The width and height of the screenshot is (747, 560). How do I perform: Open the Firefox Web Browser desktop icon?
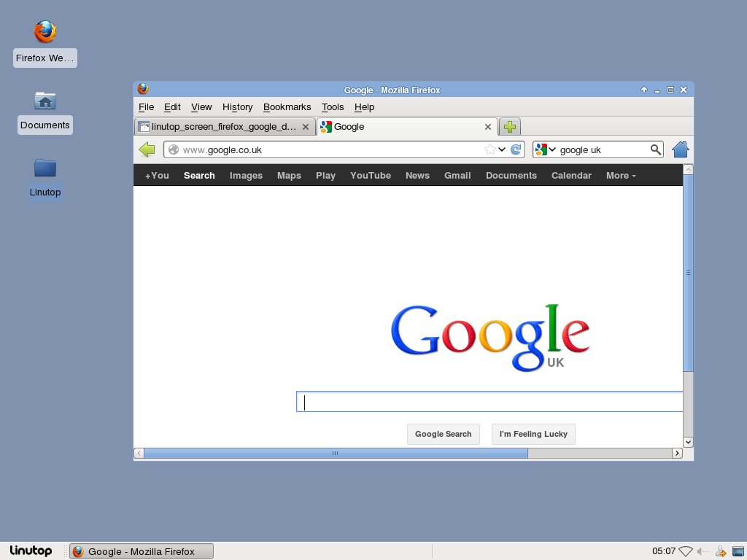tap(45, 32)
